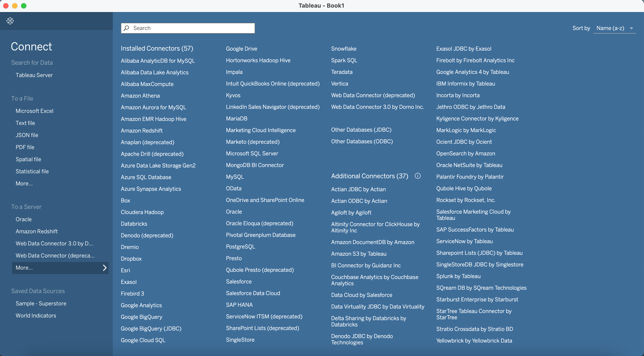Select the Snowflake connector
The width and height of the screenshot is (644, 356).
pyautogui.click(x=344, y=49)
